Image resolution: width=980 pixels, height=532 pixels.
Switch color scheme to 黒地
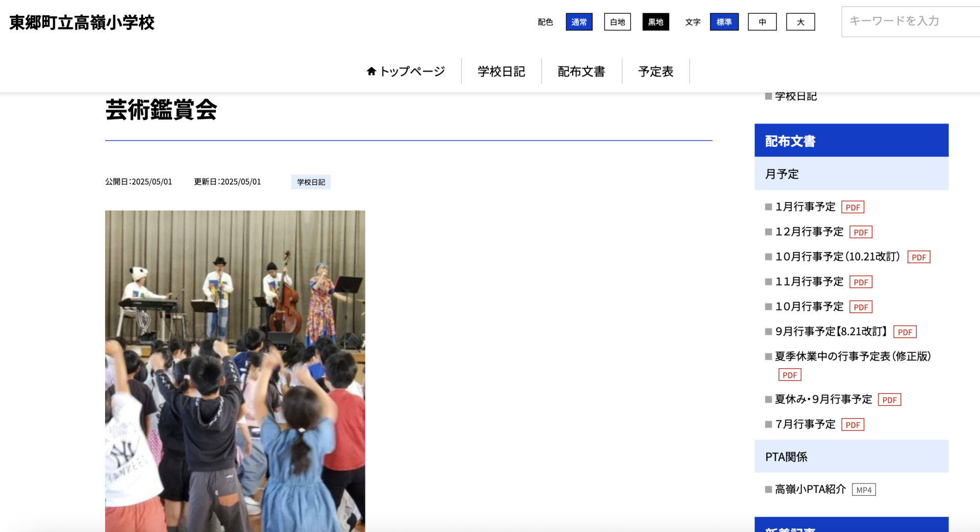655,22
